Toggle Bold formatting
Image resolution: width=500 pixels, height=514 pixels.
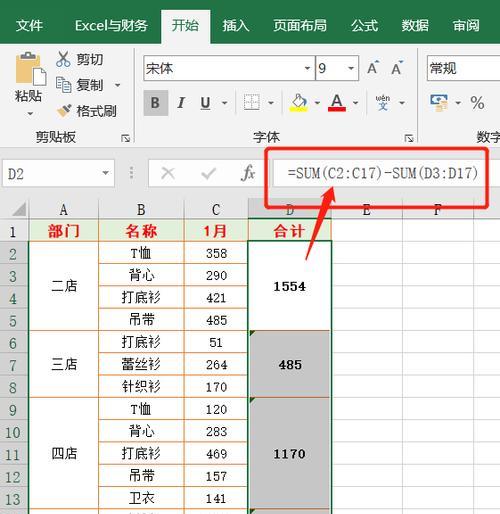click(x=155, y=103)
